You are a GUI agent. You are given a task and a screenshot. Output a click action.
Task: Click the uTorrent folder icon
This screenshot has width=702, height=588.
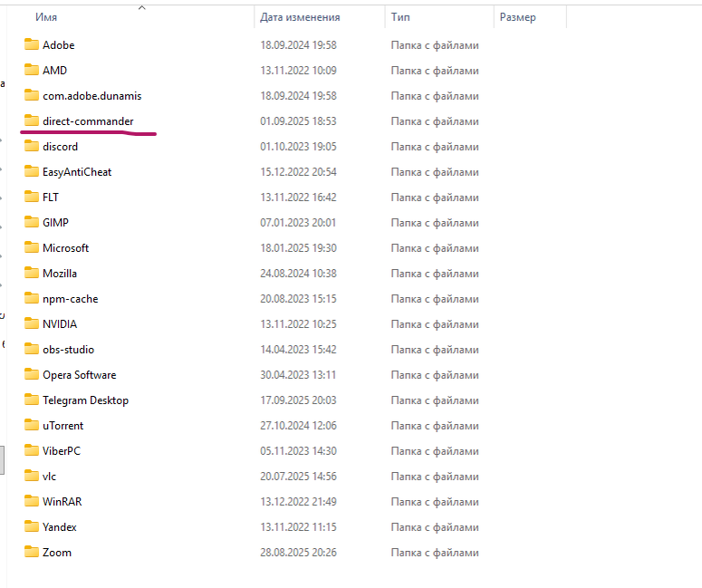[32, 425]
